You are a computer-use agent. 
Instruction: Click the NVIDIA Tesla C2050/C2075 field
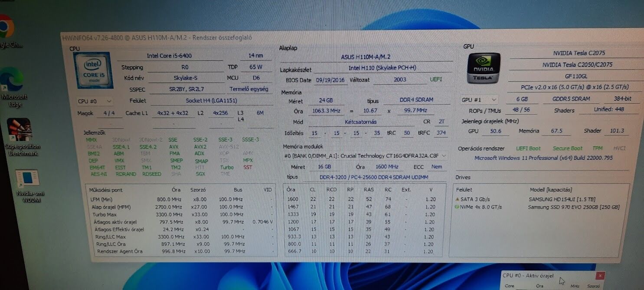pyautogui.click(x=577, y=65)
